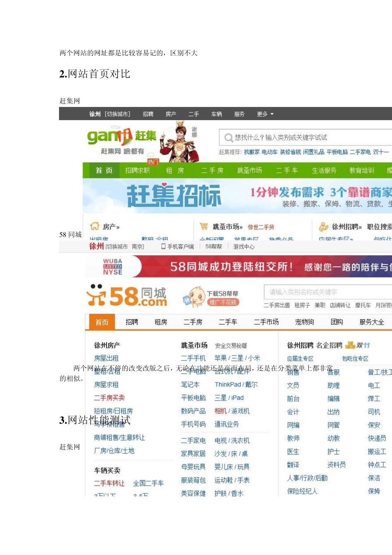The height and width of the screenshot is (555, 392).
Task: Open the 二手车 tab in Ganji green nav
Action: click(x=287, y=170)
